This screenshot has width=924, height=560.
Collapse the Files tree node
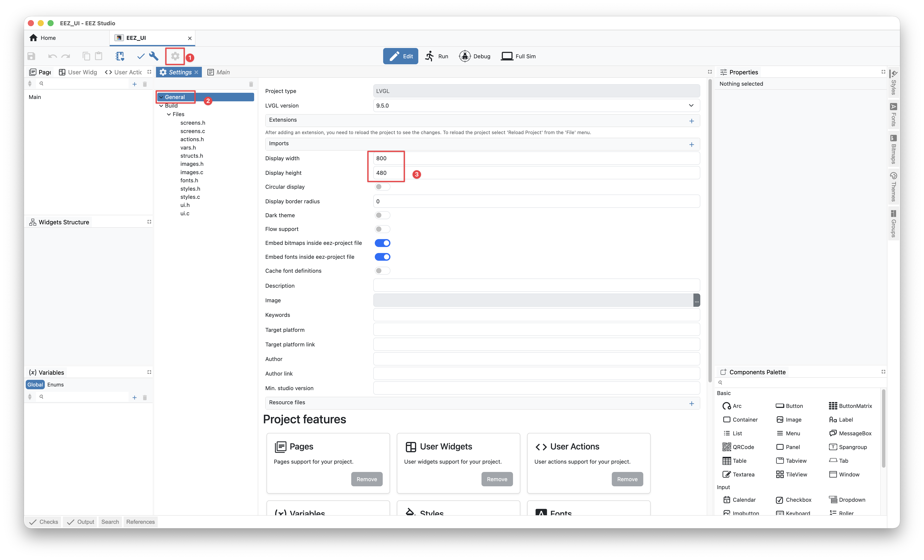tap(169, 114)
